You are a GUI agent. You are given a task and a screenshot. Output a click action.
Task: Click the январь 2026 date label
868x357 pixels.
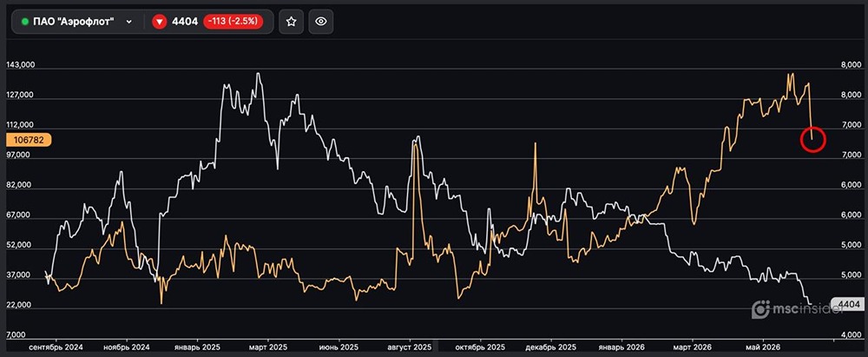point(622,347)
